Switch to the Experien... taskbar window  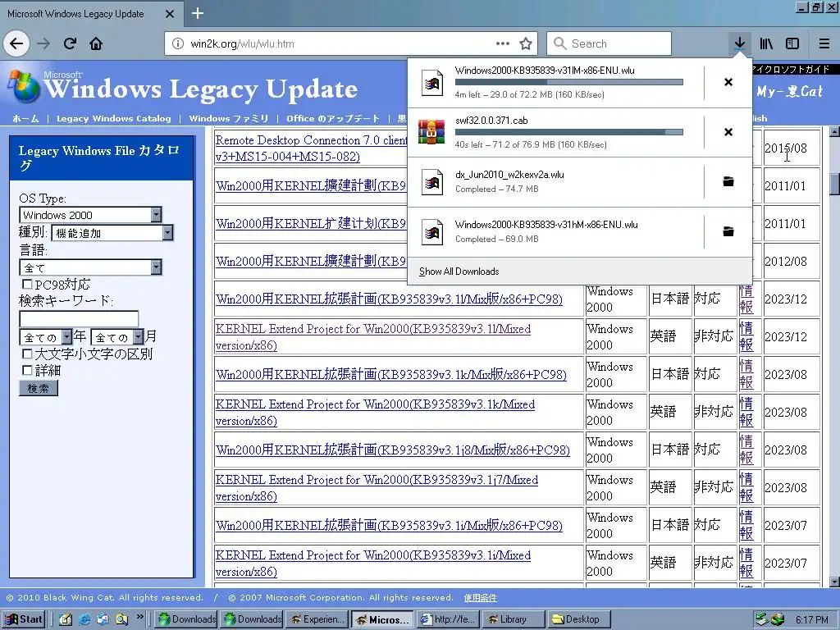tap(317, 619)
